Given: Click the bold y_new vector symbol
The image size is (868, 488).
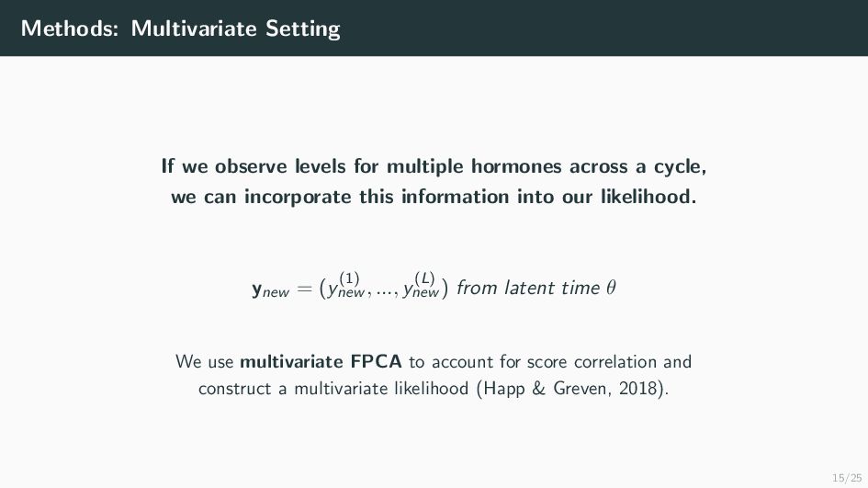Looking at the screenshot, I should pos(270,290).
